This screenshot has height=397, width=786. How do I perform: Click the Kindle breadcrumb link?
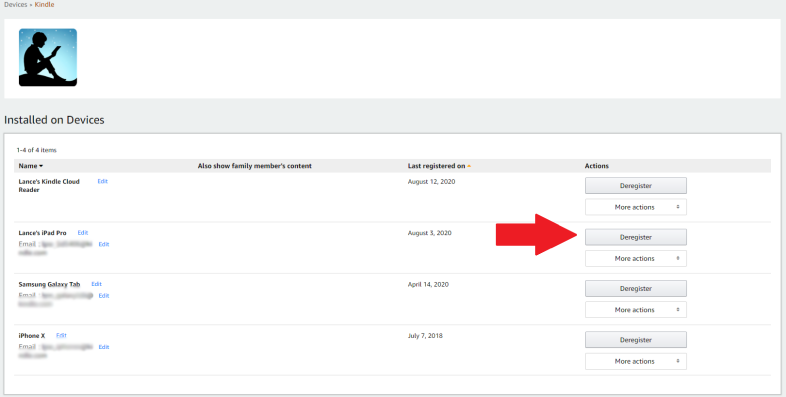[x=44, y=5]
